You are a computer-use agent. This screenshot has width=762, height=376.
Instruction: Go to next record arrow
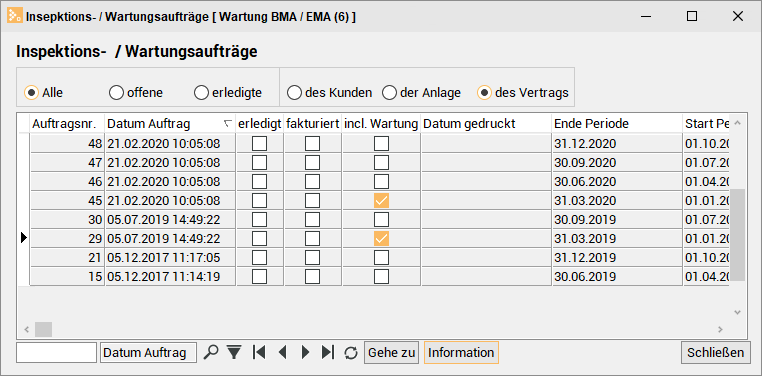tap(305, 352)
